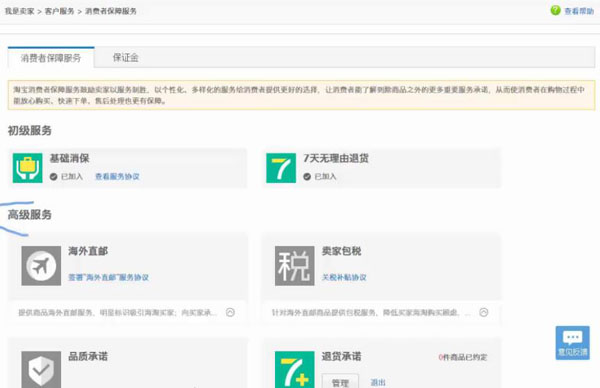The height and width of the screenshot is (388, 600).
Task: Click the 7天无理由退货 green icon
Action: click(x=281, y=168)
